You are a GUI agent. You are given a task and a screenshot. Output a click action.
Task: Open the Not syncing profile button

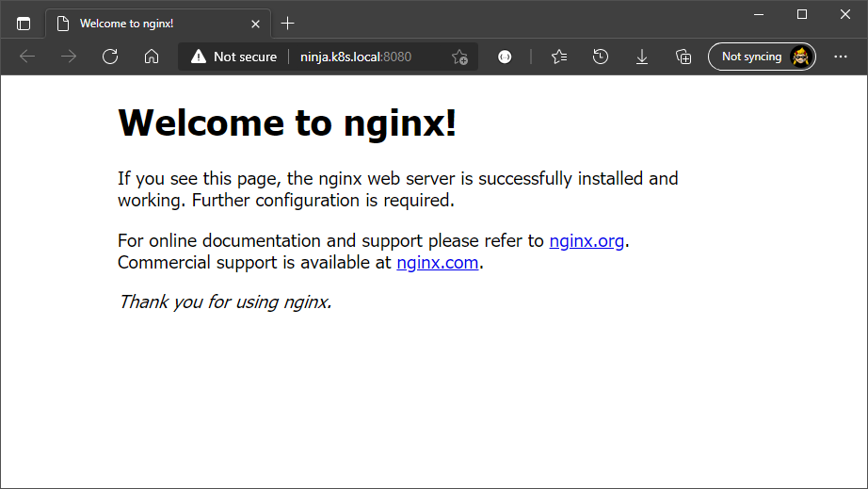[x=762, y=57]
